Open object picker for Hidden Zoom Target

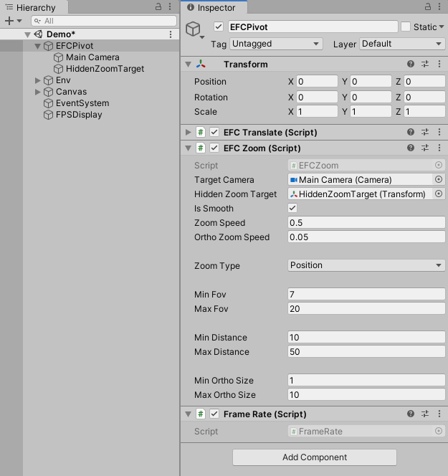[x=439, y=194]
